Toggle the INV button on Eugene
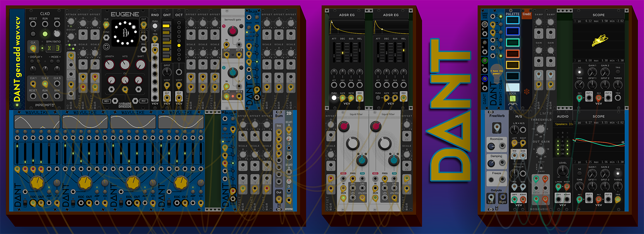The height and width of the screenshot is (234, 644). pos(144,101)
